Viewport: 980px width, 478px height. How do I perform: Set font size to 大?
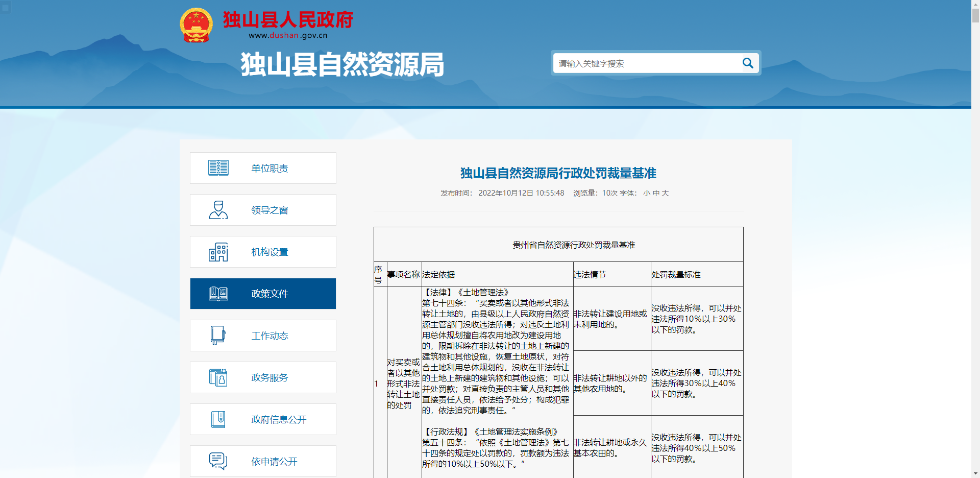coord(665,193)
